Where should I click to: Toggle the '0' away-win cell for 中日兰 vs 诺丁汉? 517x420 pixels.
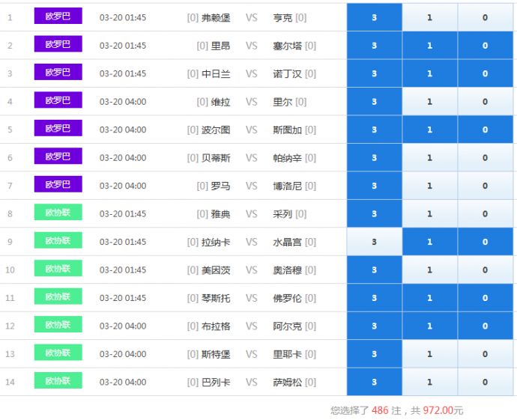485,73
